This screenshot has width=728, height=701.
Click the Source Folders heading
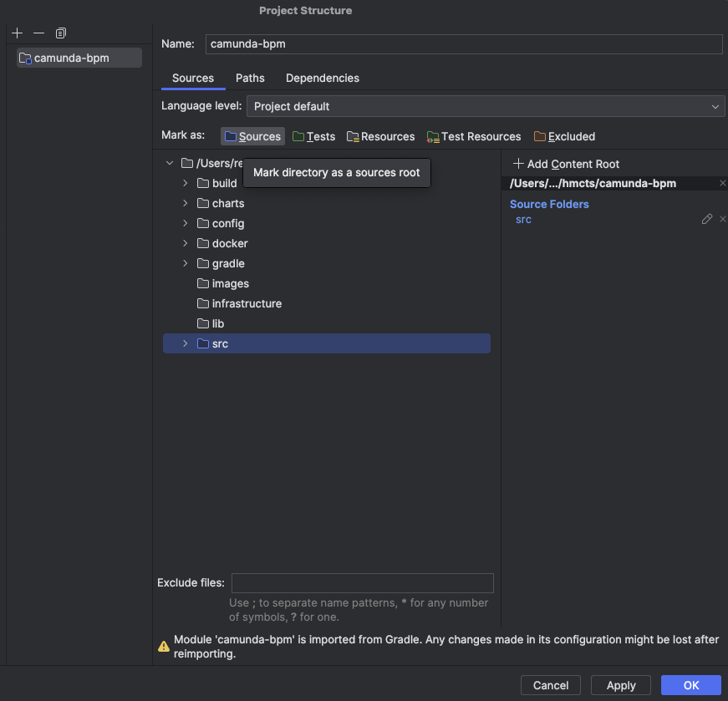[x=549, y=204]
